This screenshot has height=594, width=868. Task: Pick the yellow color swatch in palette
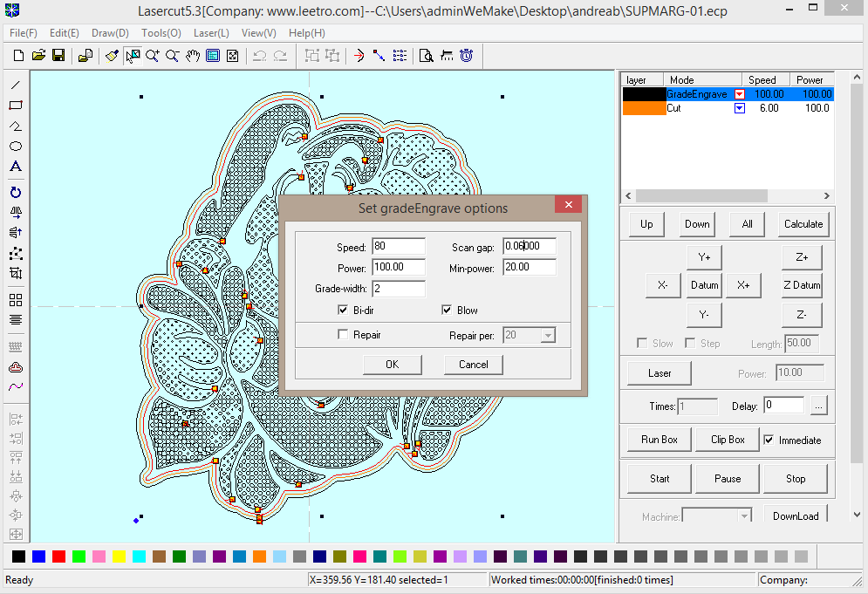point(119,556)
